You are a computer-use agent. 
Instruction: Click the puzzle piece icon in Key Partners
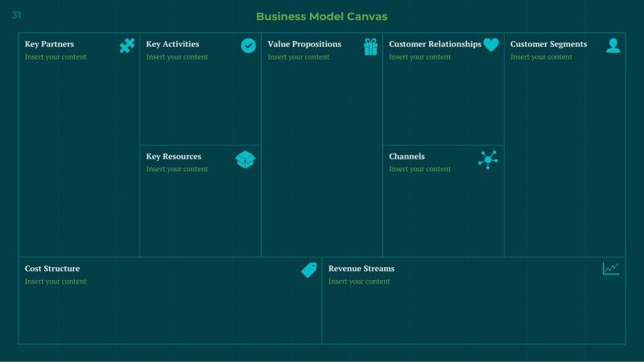point(127,46)
